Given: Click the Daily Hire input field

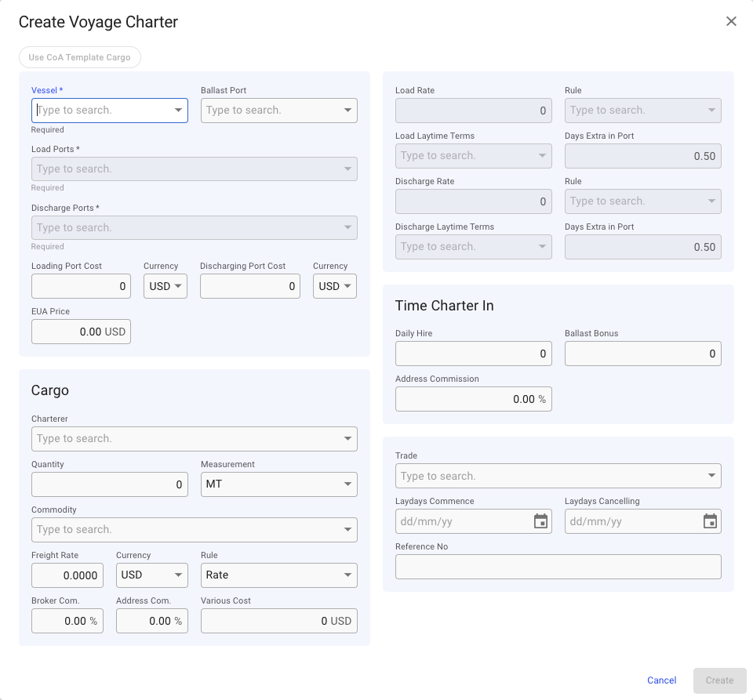Looking at the screenshot, I should [474, 354].
